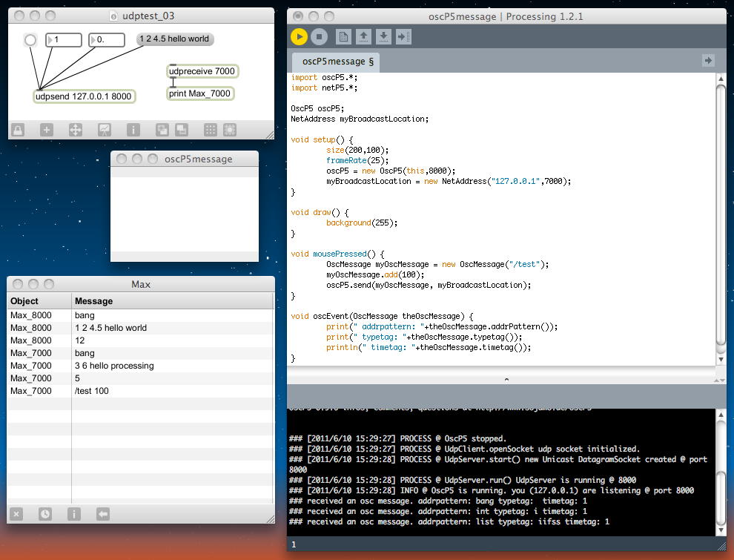The image size is (734, 560).
Task: Create a new sketch in Processing toolbar
Action: (x=343, y=36)
